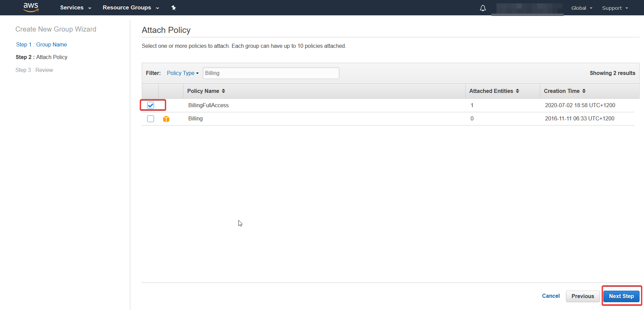644x310 pixels.
Task: Click the AWS home logo
Action: 31,7
